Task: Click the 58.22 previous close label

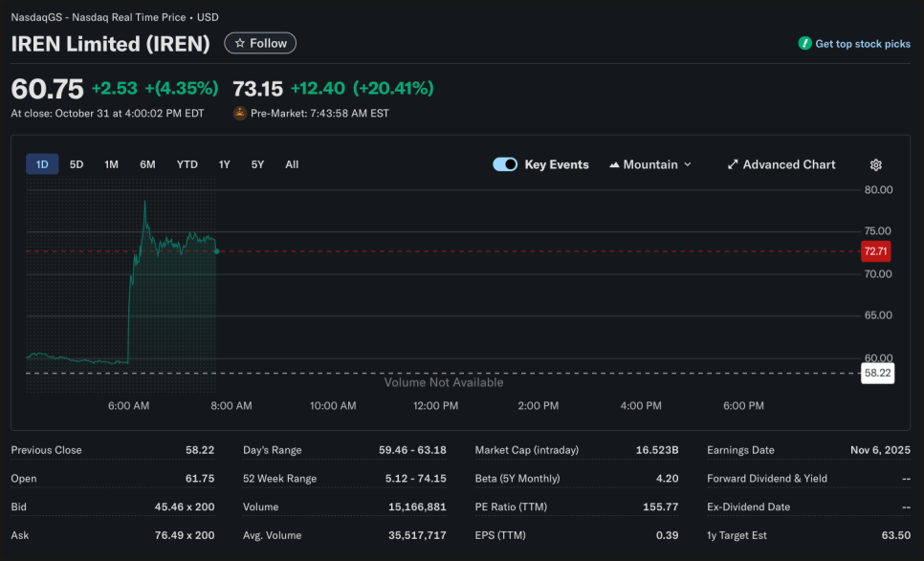Action: tap(877, 373)
